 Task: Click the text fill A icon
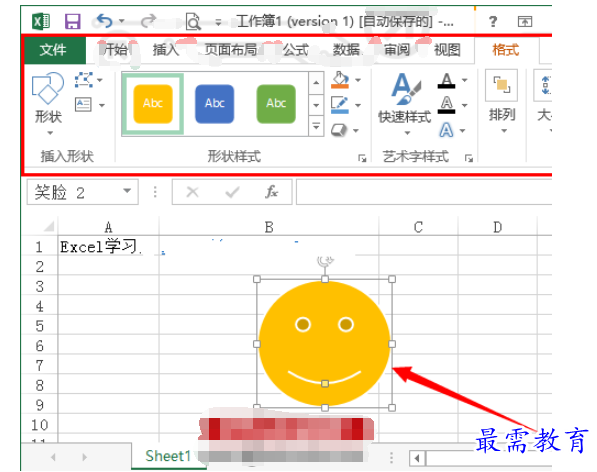[446, 80]
